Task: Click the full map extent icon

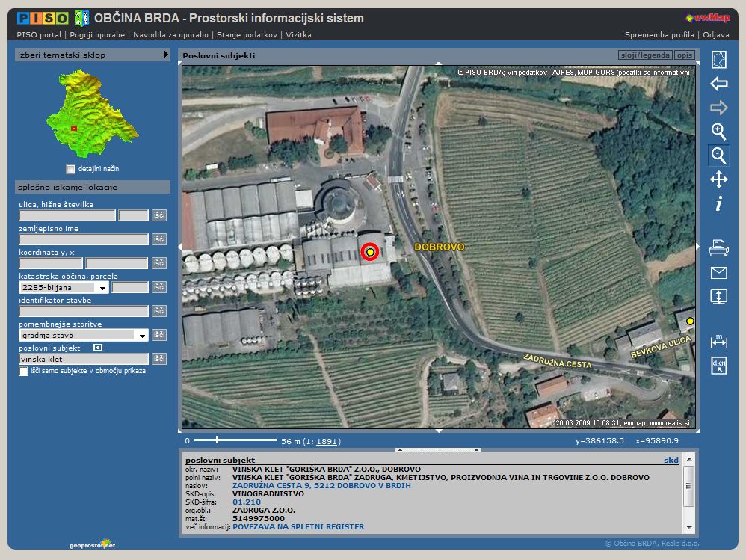Action: [x=718, y=60]
